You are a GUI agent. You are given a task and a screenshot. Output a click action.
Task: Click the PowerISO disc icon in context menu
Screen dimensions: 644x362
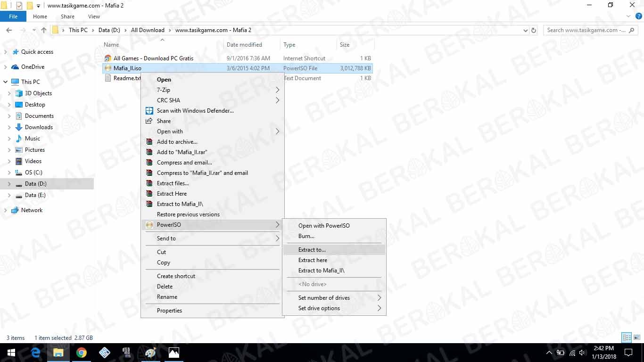pyautogui.click(x=149, y=225)
